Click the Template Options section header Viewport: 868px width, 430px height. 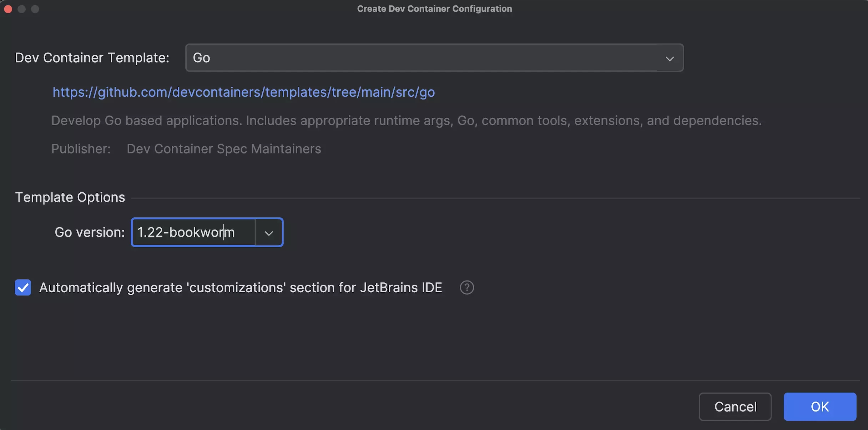(x=70, y=197)
